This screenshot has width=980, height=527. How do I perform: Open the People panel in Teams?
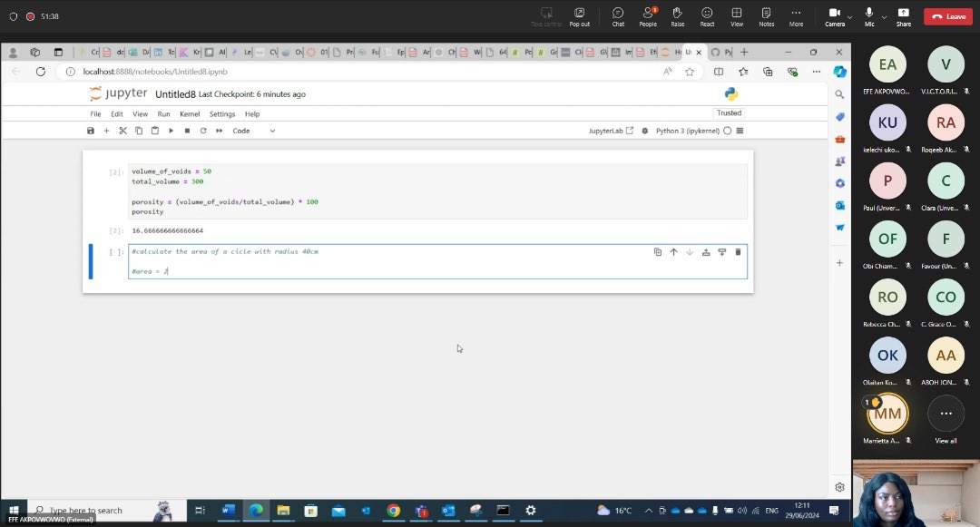(648, 17)
